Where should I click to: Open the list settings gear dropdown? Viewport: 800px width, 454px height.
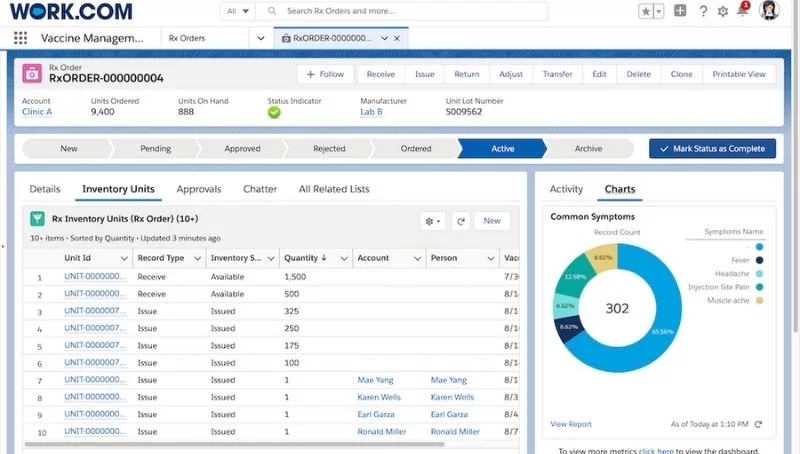[434, 221]
